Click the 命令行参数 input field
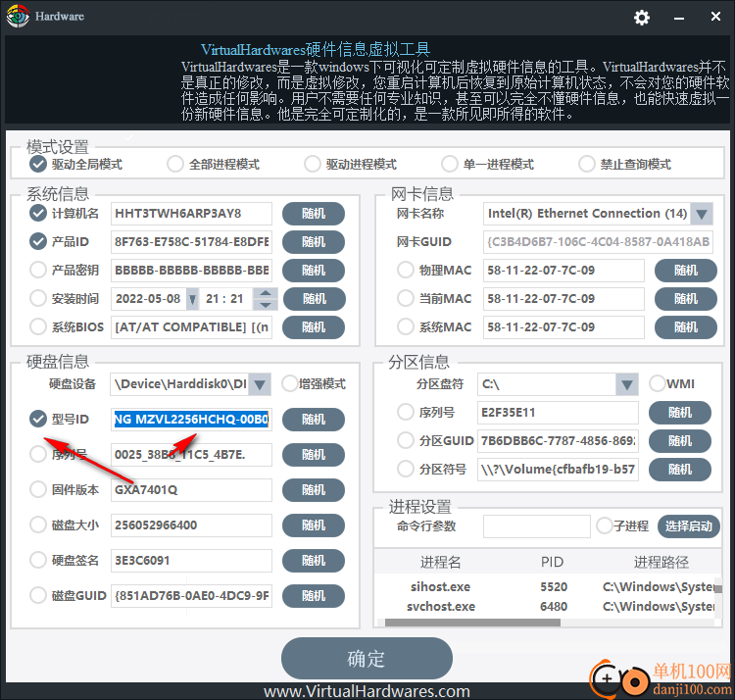Screen dimensions: 735x700 point(537,526)
